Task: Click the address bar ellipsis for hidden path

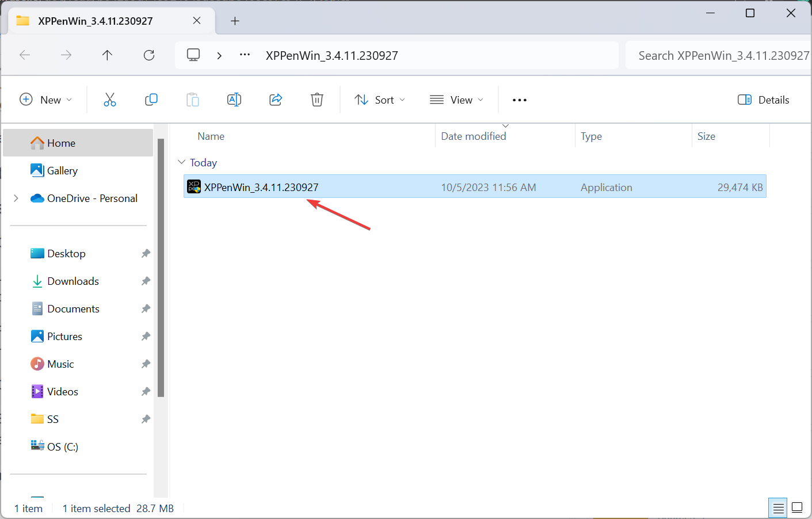Action: point(245,55)
